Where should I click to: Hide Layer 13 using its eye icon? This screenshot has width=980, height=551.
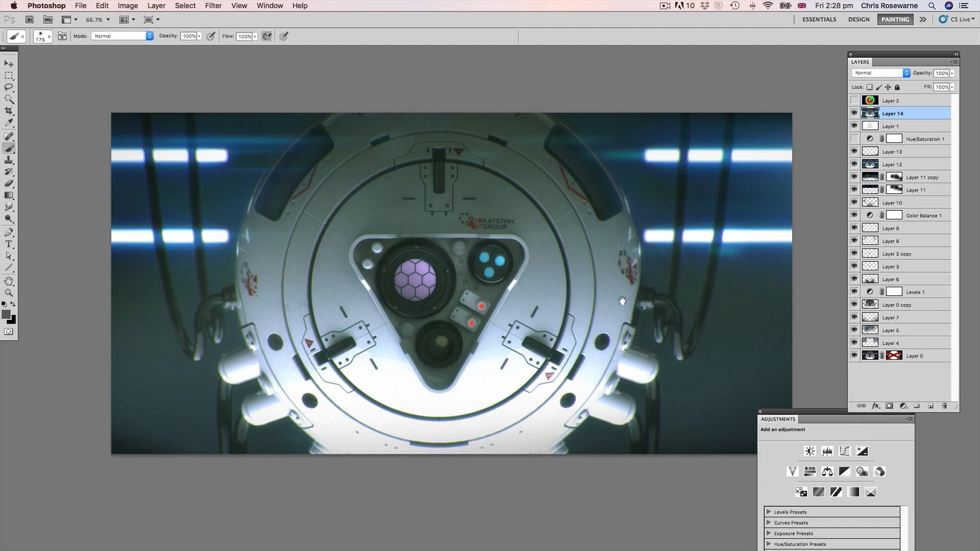854,152
